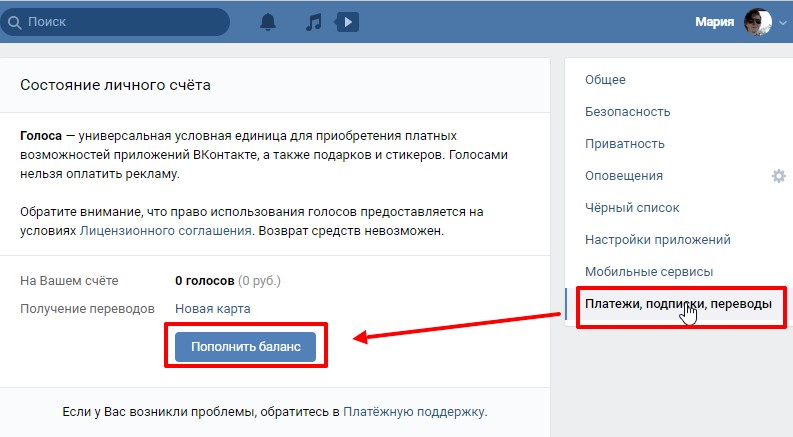Open the Общее settings section
793x437 pixels.
coord(605,80)
